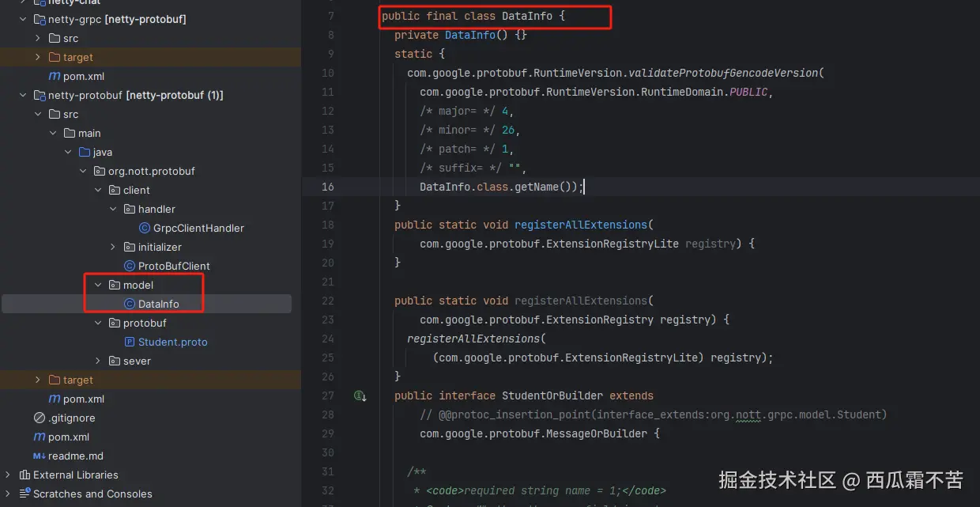
Task: Click the DataInfo class icon
Action: point(130,304)
